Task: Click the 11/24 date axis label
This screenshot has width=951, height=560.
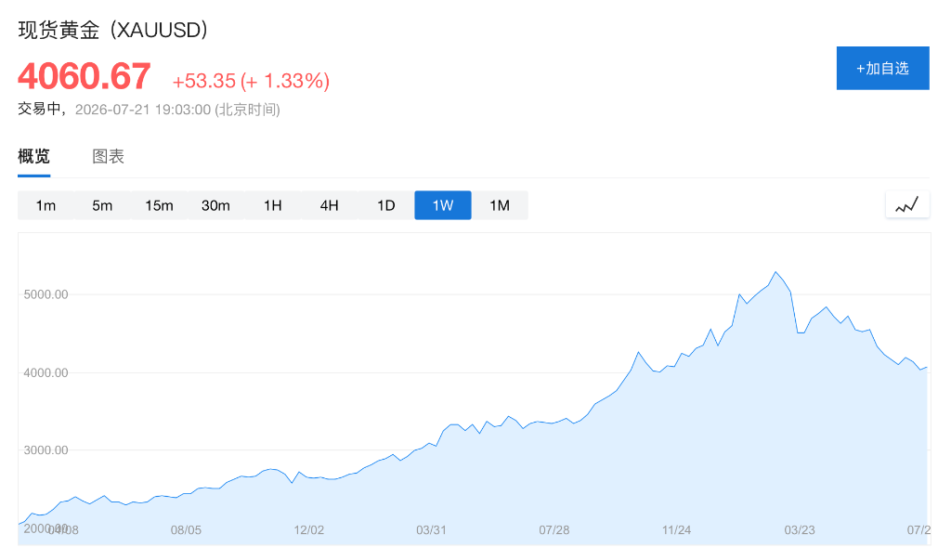Action: (x=676, y=530)
